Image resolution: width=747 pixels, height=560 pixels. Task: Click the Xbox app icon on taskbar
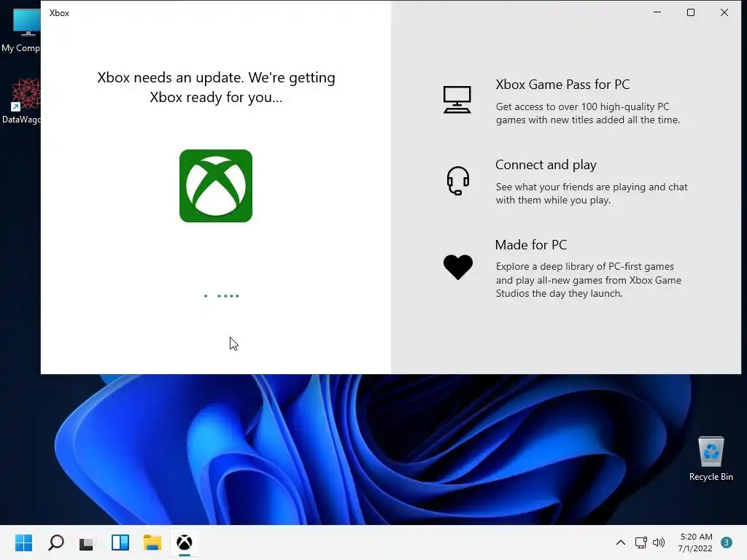click(x=185, y=542)
